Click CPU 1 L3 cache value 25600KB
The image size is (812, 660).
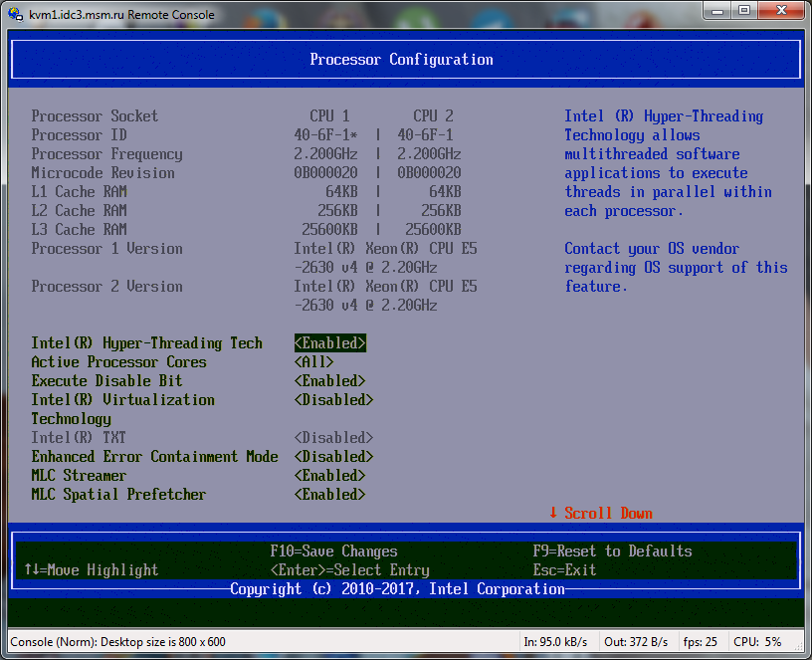point(329,230)
